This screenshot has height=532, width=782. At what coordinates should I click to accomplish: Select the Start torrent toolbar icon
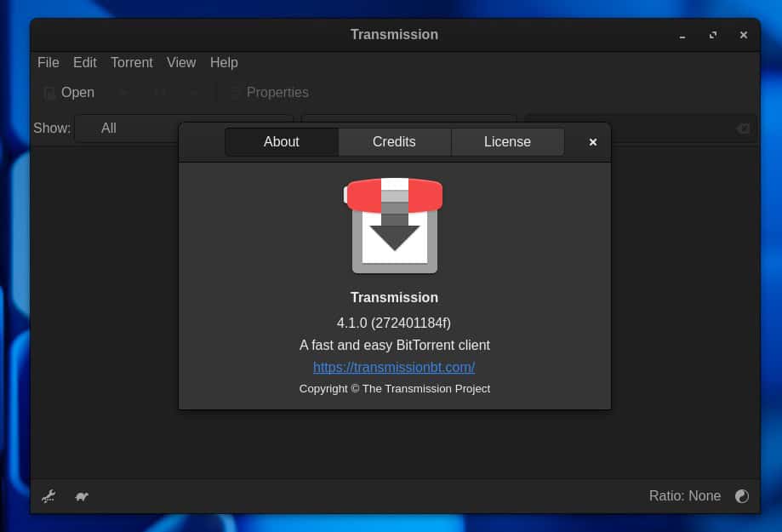[x=122, y=92]
